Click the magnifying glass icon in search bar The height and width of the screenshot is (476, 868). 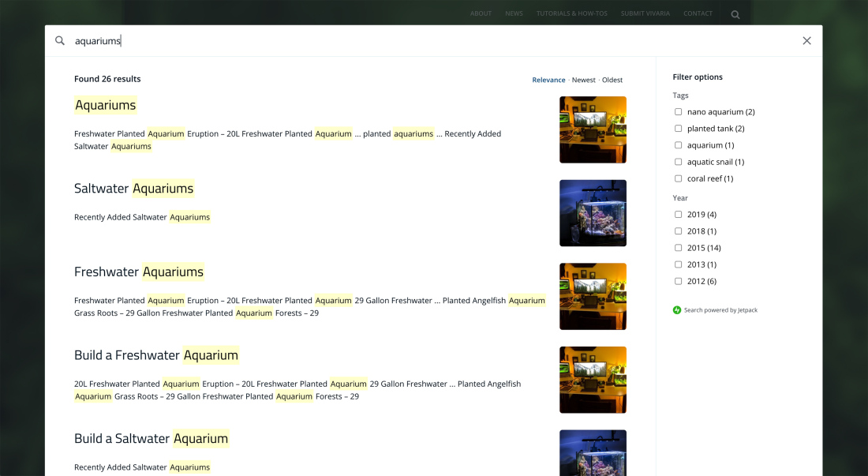60,40
